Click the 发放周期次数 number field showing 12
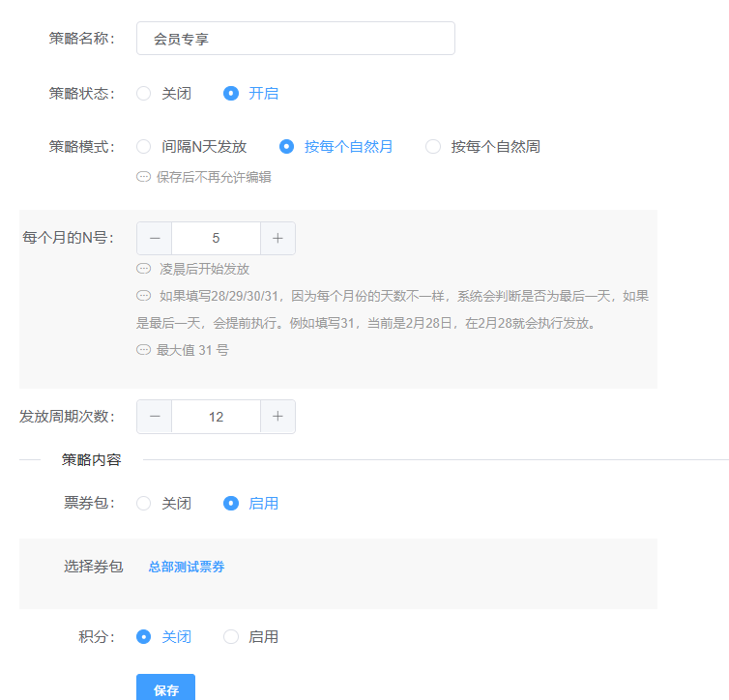This screenshot has width=729, height=700. click(216, 417)
